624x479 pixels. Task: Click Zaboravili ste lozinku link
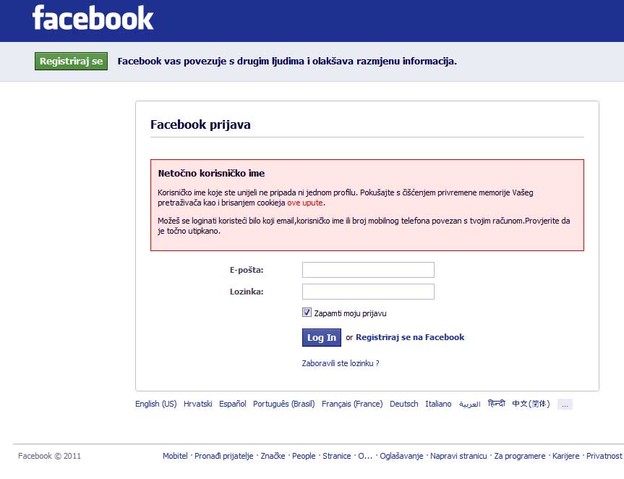tap(340, 363)
